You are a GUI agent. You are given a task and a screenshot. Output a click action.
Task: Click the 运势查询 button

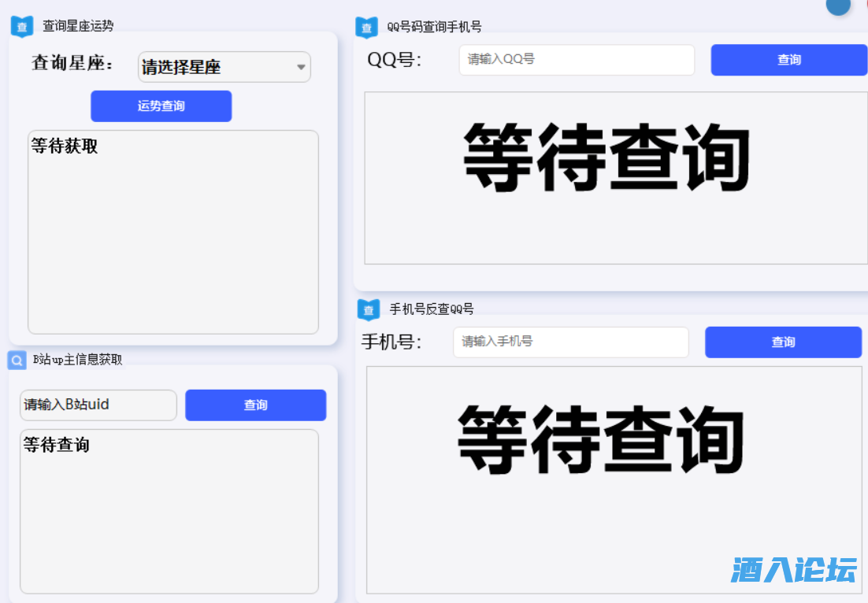(x=161, y=105)
